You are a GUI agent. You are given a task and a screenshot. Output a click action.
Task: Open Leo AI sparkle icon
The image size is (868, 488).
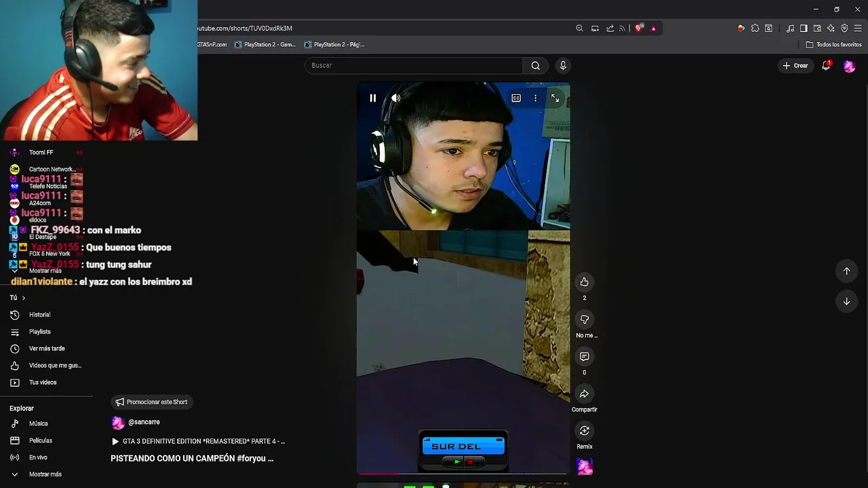(831, 28)
